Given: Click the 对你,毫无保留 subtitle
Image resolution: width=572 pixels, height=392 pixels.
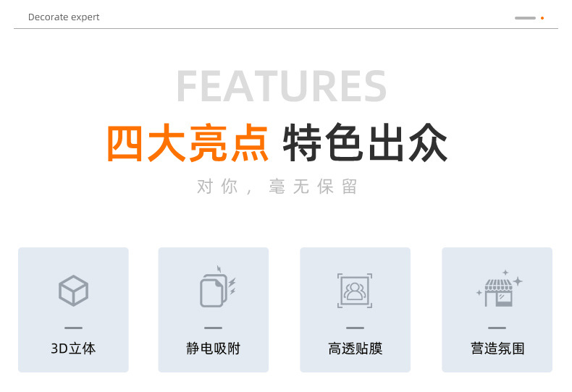Looking at the screenshot, I should click(x=277, y=187).
